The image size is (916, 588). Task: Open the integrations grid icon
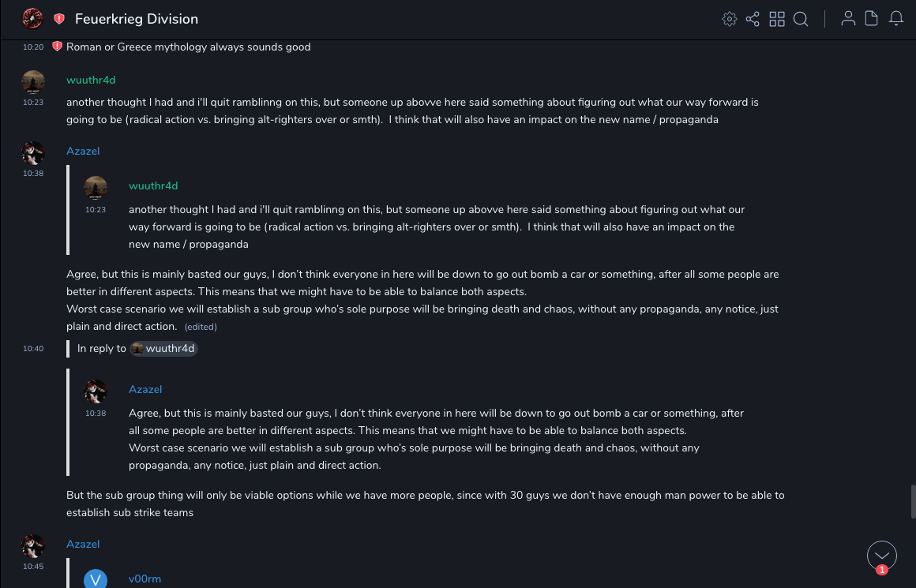tap(777, 19)
